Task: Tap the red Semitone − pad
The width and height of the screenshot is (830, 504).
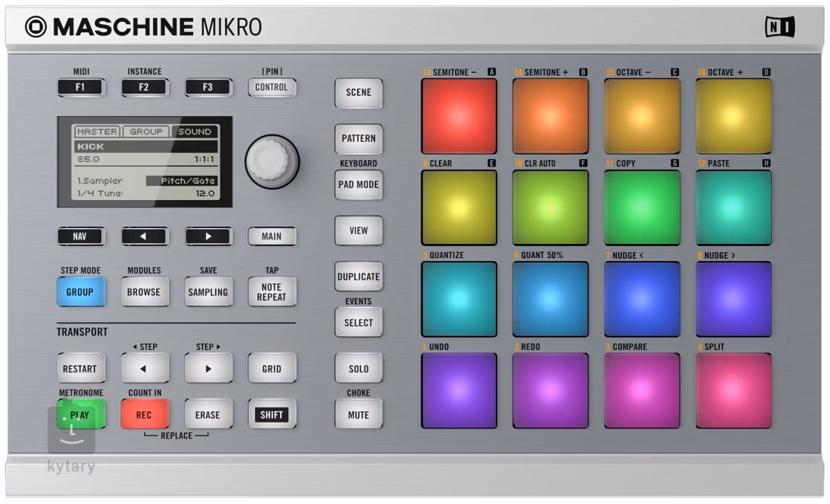Action: tap(459, 116)
